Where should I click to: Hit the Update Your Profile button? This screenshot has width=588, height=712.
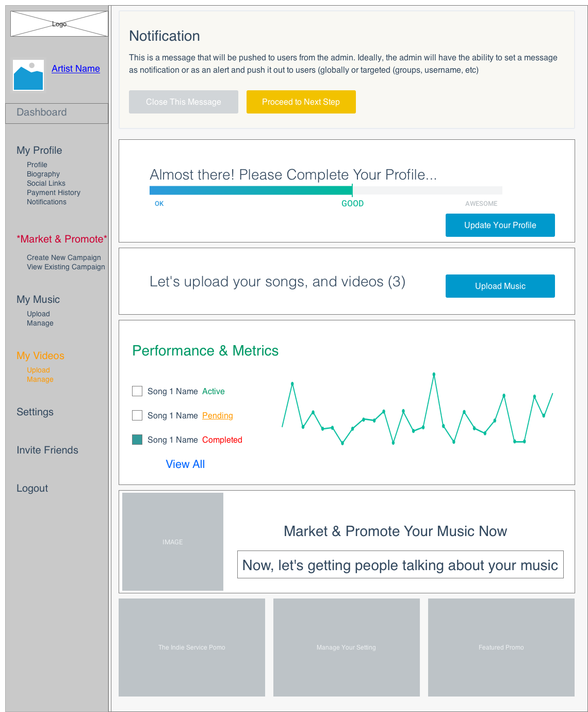[x=500, y=225]
